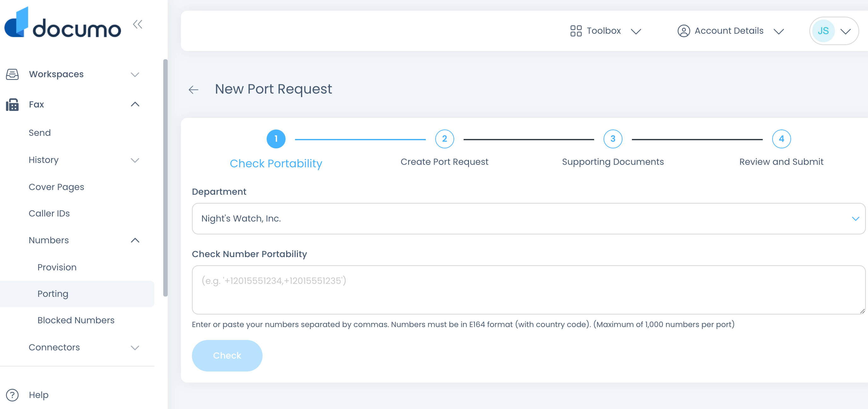Click the Department field label
The height and width of the screenshot is (409, 868).
(x=219, y=192)
